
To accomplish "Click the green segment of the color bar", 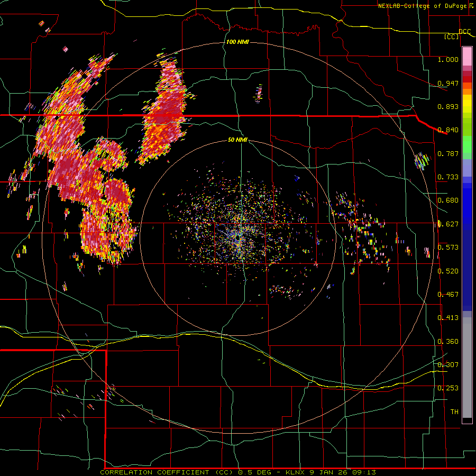I will pyautogui.click(x=467, y=144).
